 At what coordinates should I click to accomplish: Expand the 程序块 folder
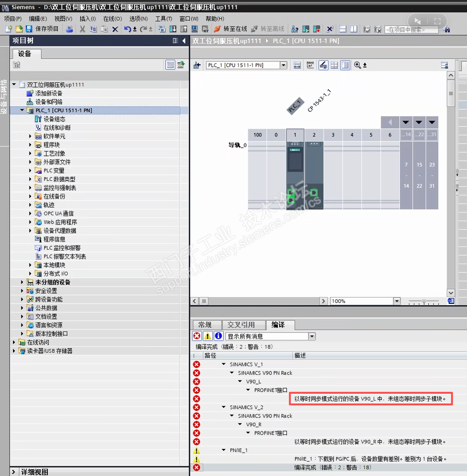pyautogui.click(x=30, y=145)
